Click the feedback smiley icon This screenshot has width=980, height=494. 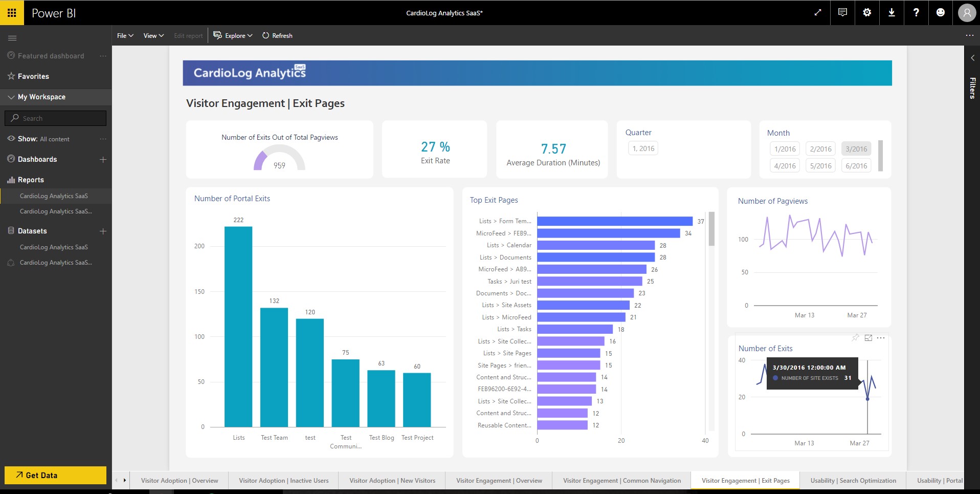(x=941, y=13)
